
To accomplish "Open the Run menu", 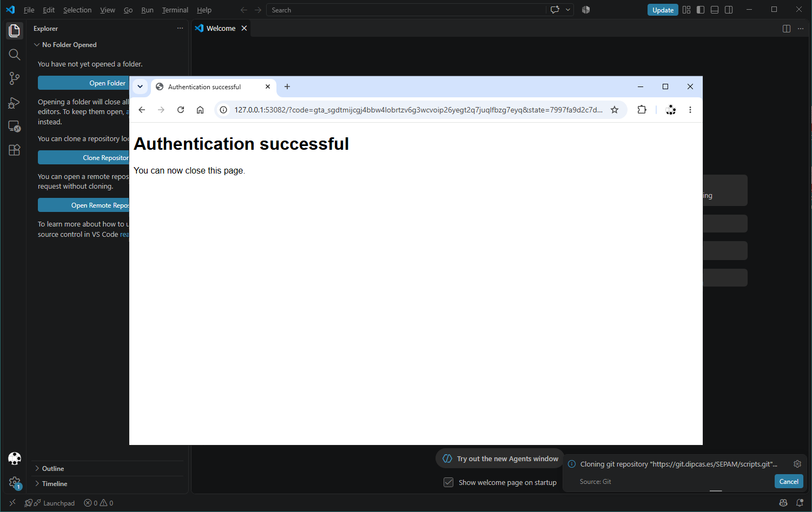I will [147, 10].
